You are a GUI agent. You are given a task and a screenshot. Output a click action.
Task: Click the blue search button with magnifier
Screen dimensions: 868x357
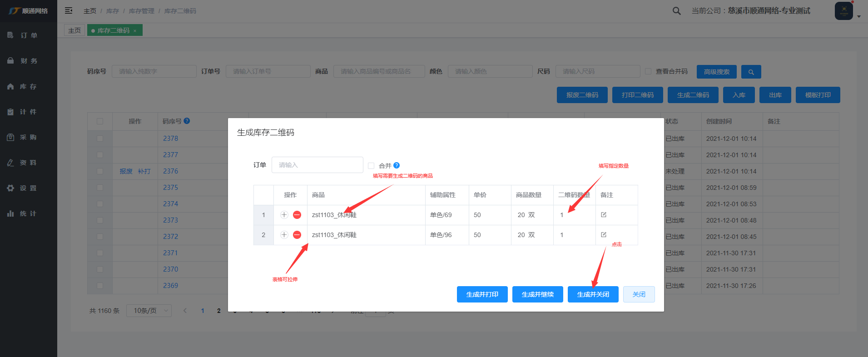coord(751,72)
